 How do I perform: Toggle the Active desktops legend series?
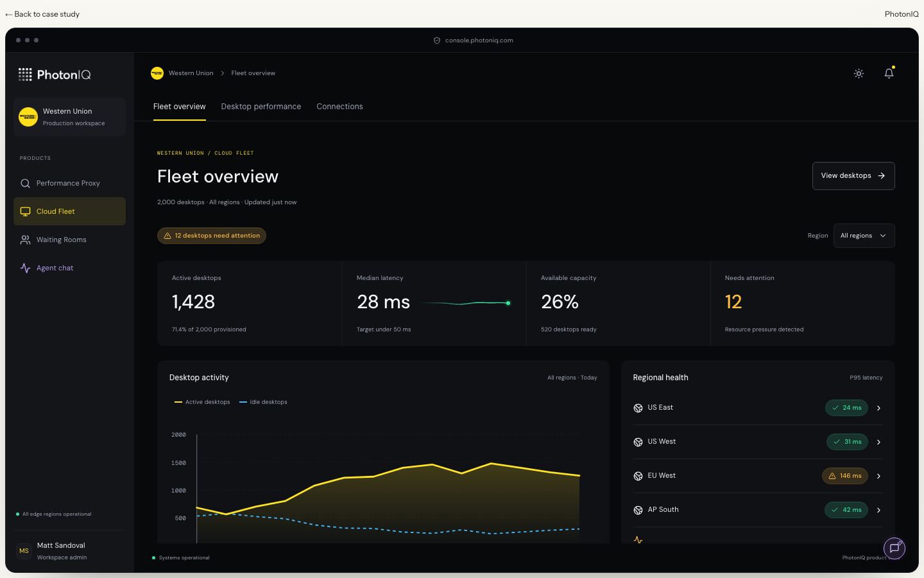point(202,402)
